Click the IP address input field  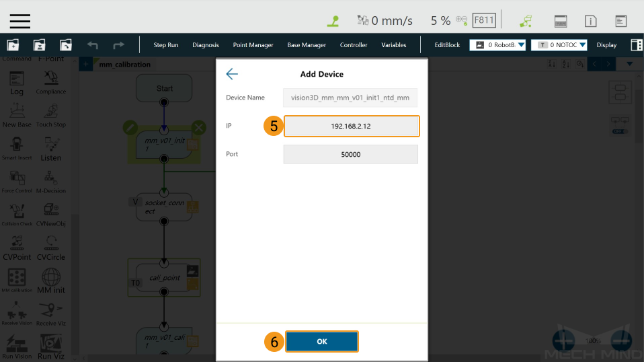(x=351, y=126)
